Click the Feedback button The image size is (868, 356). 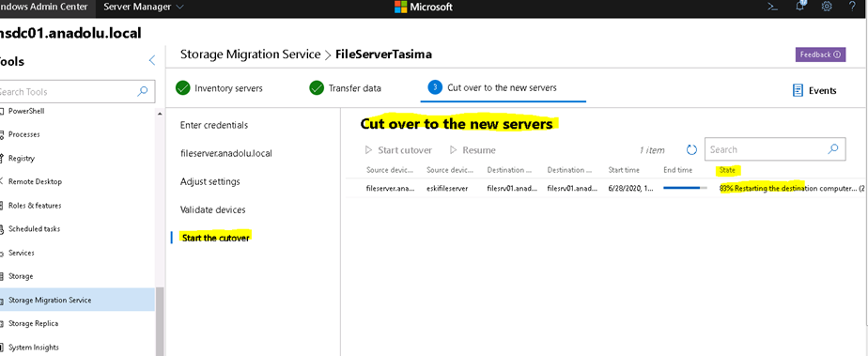pos(820,54)
